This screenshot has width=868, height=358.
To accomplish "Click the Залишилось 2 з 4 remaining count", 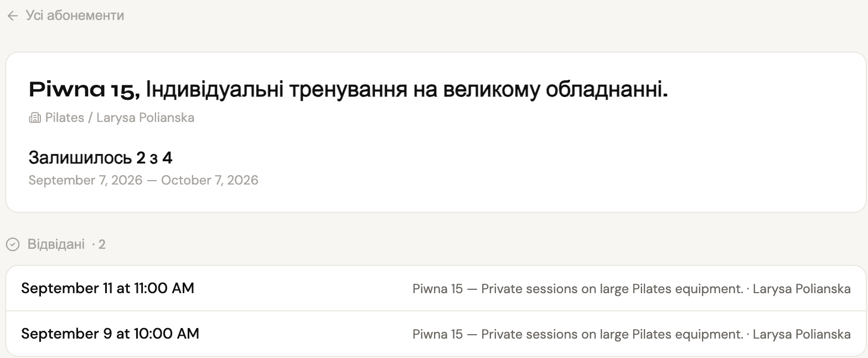I will (100, 158).
